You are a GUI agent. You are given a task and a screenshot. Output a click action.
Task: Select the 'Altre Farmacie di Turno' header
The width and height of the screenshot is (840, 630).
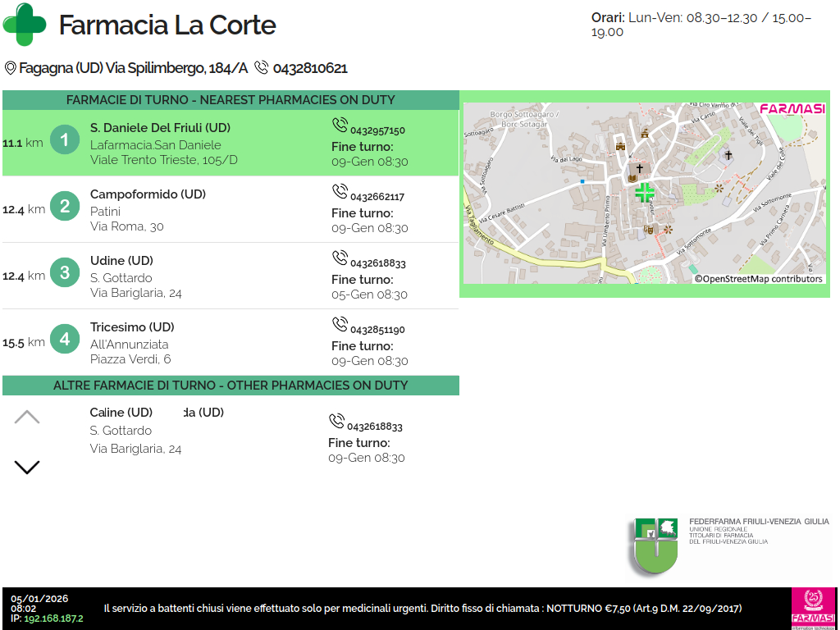click(x=231, y=386)
